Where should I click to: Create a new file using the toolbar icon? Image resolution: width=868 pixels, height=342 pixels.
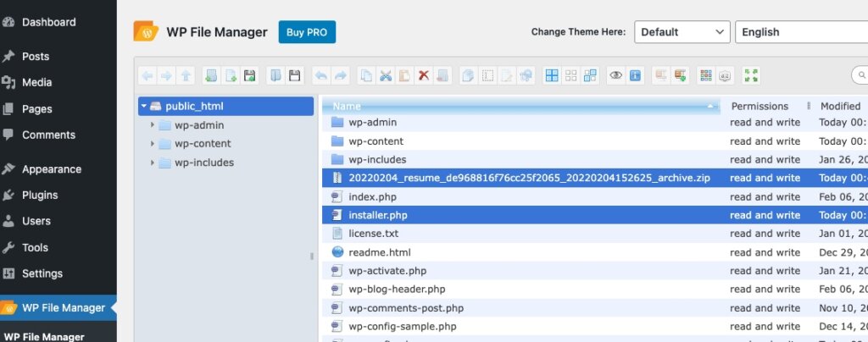click(231, 75)
